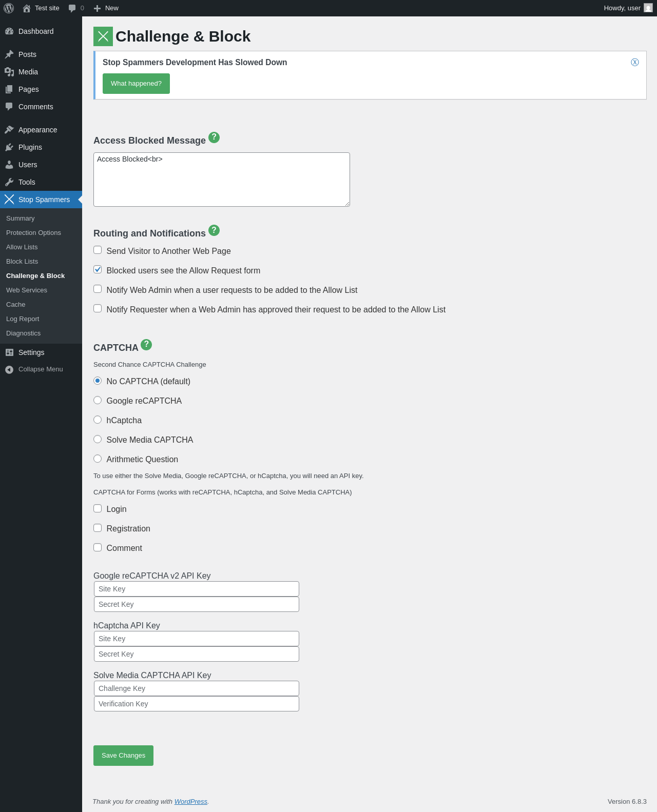Open the New content menu in admin bar
Viewport: 657px width, 812px height.
[106, 8]
